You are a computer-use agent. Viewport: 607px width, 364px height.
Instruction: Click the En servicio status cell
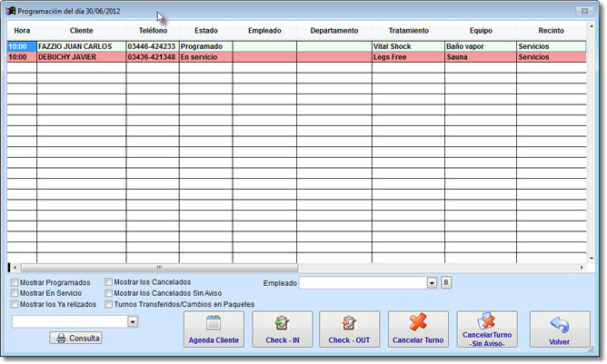coord(206,57)
